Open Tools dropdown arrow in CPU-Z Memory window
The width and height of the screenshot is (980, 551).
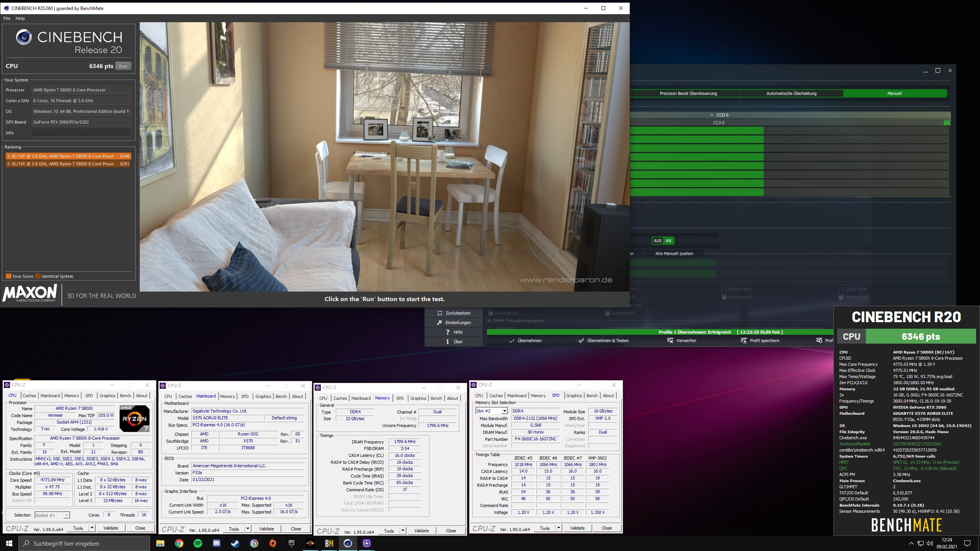click(x=403, y=531)
